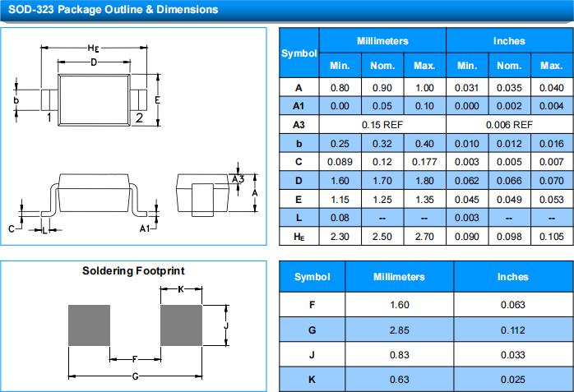Select row b maximum inches value 0.016
This screenshot has height=392, width=574.
[x=551, y=144]
